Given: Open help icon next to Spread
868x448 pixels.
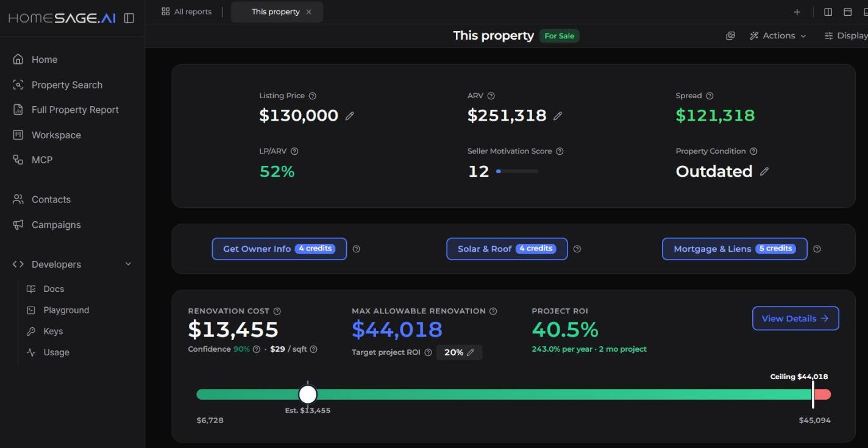Looking at the screenshot, I should click(710, 96).
